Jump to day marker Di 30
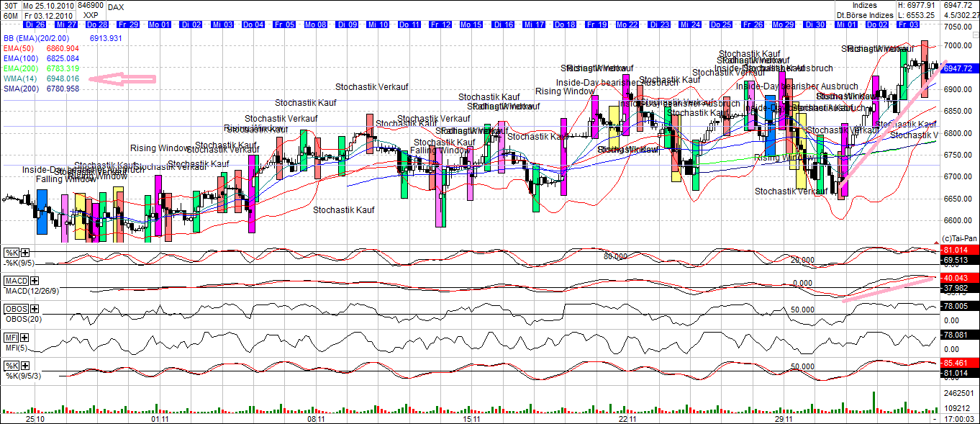The height and width of the screenshot is (424, 980). click(x=816, y=24)
